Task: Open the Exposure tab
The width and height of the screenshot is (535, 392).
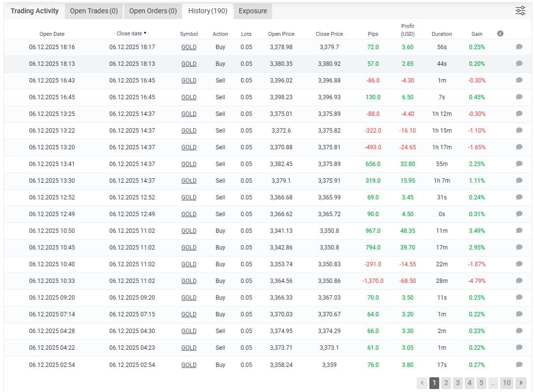Action: 253,11
